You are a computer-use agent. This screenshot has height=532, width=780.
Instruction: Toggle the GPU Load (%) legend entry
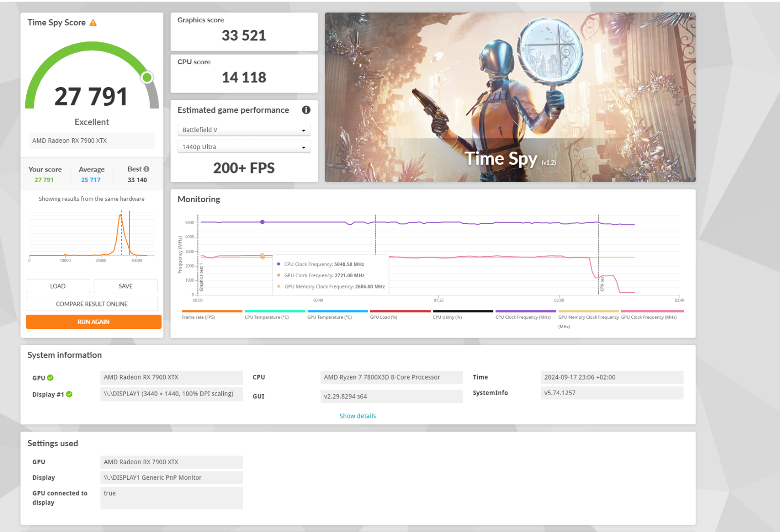click(x=400, y=315)
